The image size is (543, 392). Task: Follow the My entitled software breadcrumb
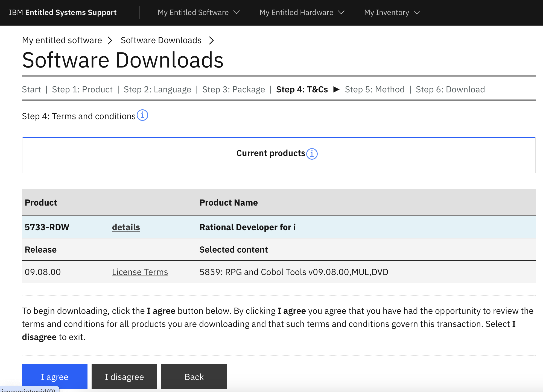(x=62, y=40)
